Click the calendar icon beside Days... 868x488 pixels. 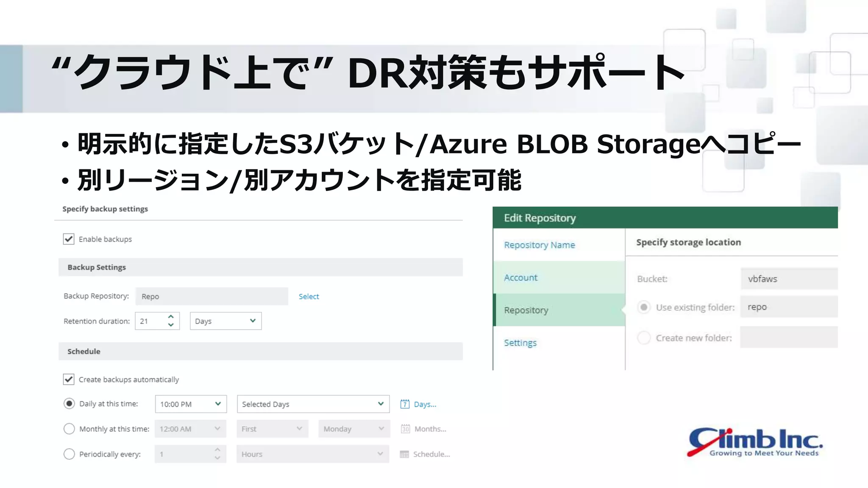click(x=405, y=404)
